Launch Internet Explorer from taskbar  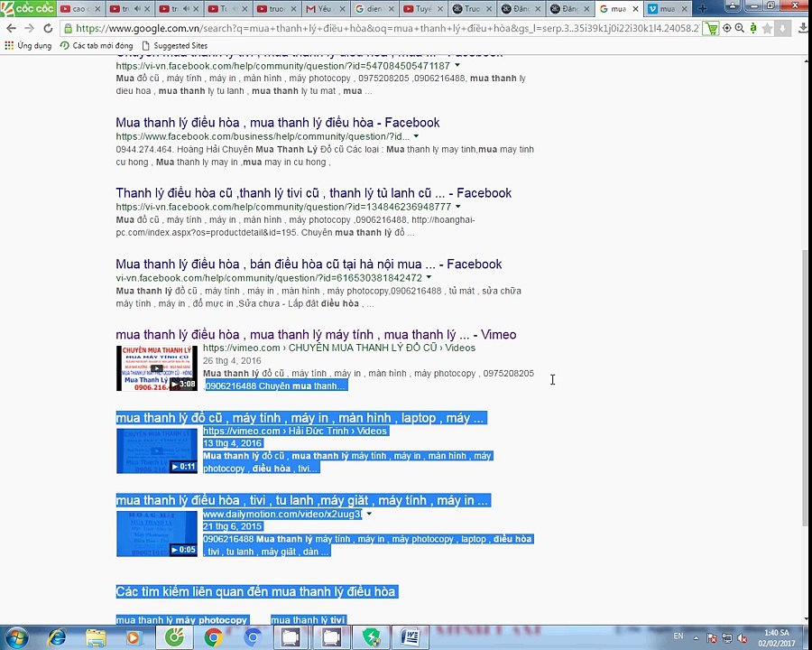(57, 637)
